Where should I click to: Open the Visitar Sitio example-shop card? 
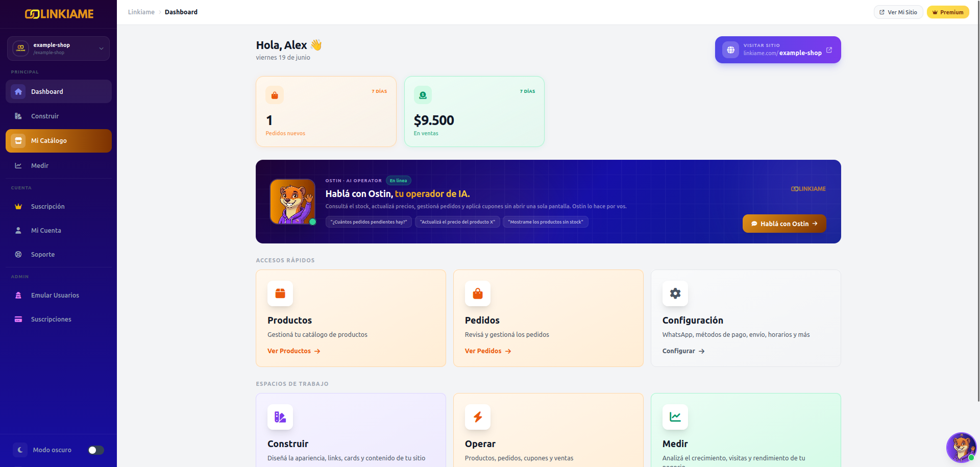[x=778, y=50]
